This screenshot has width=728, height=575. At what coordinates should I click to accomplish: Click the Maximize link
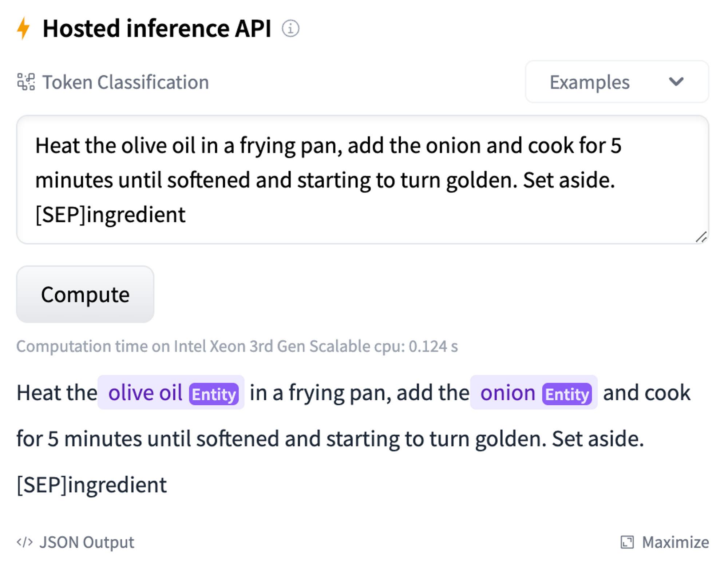665,542
